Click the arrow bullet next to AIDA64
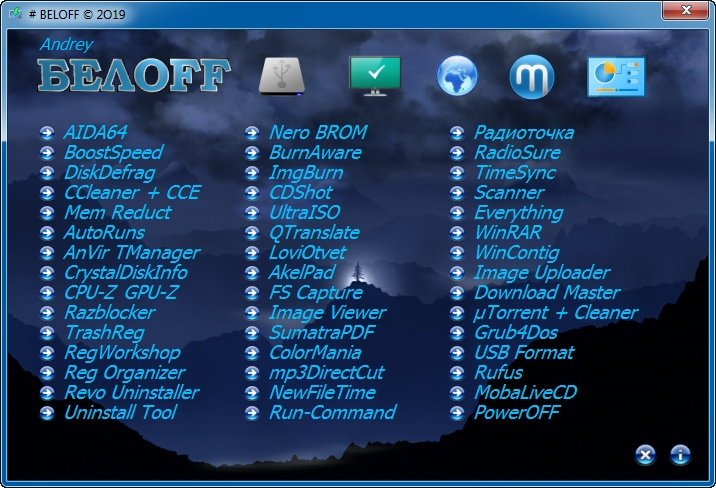 pos(47,133)
